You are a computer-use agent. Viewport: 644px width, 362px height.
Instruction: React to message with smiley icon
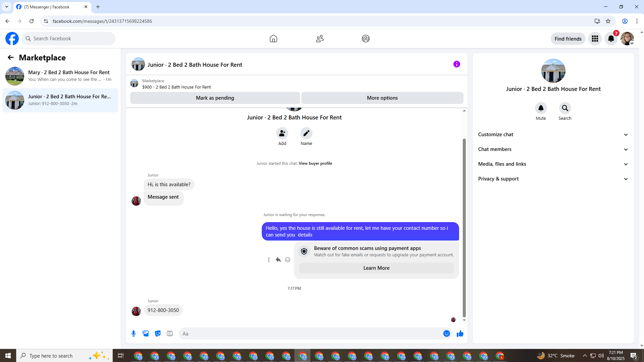click(x=288, y=260)
